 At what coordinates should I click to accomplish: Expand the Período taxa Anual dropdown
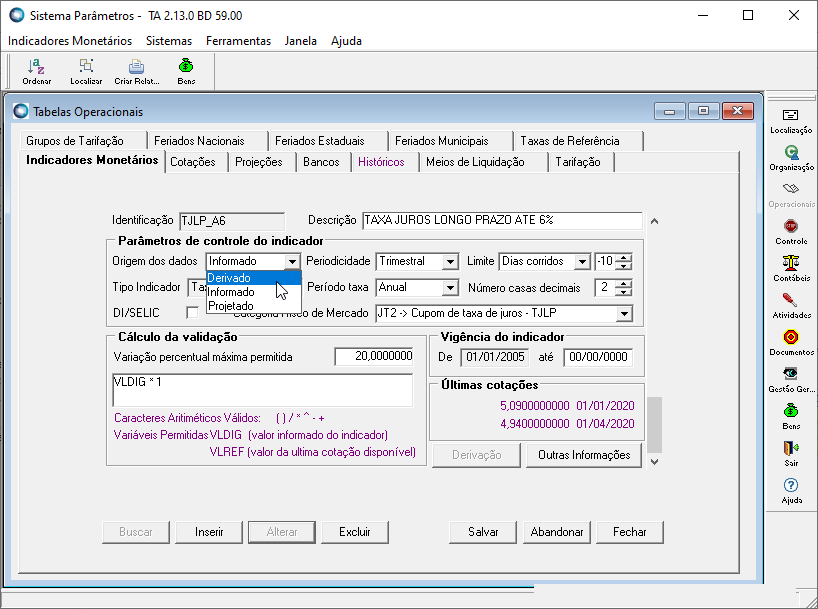(450, 287)
